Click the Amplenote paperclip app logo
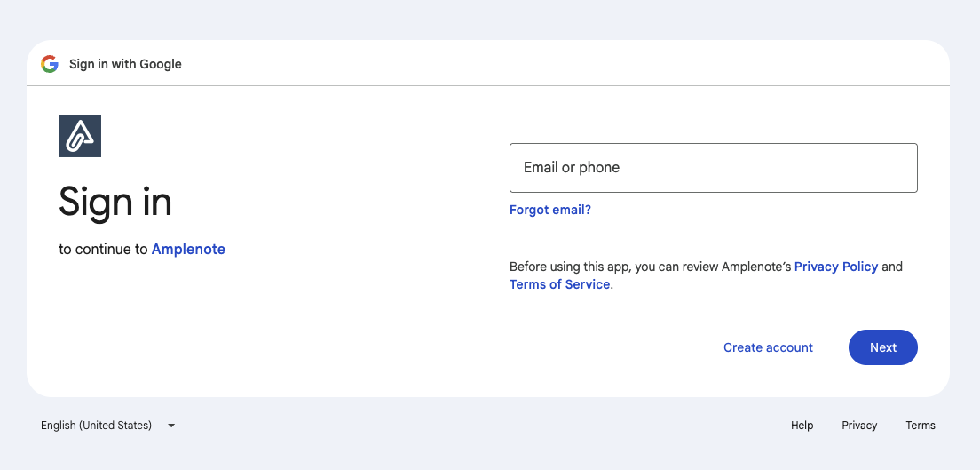This screenshot has width=980, height=470. (80, 136)
